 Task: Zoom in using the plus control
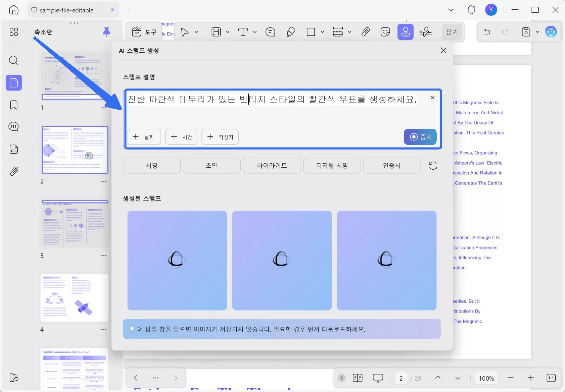[x=531, y=378]
